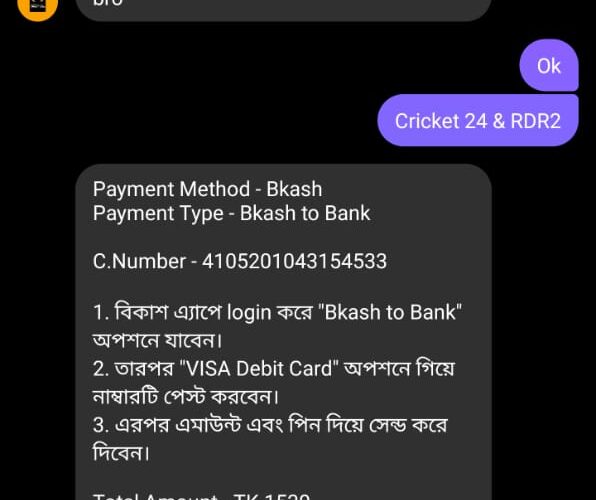Tap the "অপশনে যাবেন।" line under step 1
The height and width of the screenshot is (500, 596).
point(157,340)
